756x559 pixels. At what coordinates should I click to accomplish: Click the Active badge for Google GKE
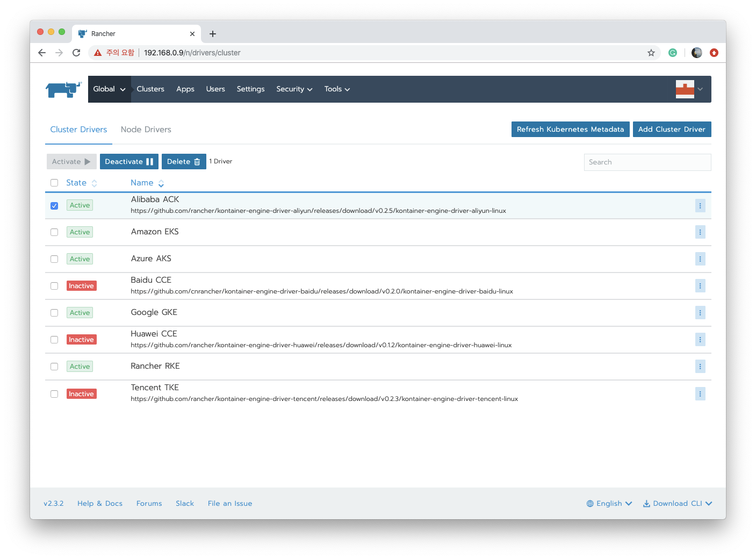80,313
